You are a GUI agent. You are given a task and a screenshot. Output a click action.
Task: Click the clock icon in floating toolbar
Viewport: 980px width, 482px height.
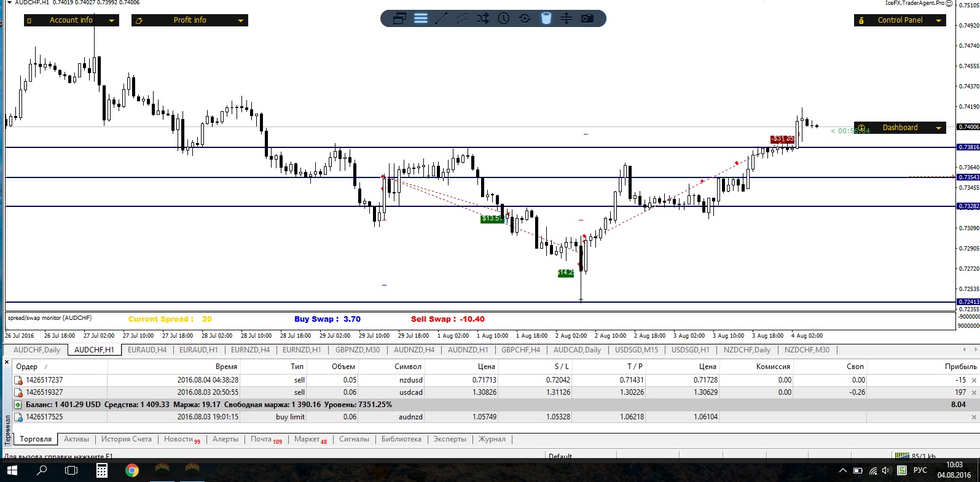click(x=504, y=18)
